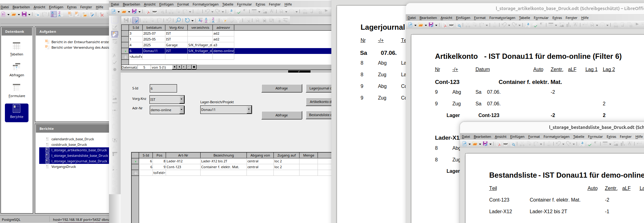Viewport: 644px width, 223px height.
Task: Click Bezeichnung column header in lower table
Action: (x=224, y=155)
